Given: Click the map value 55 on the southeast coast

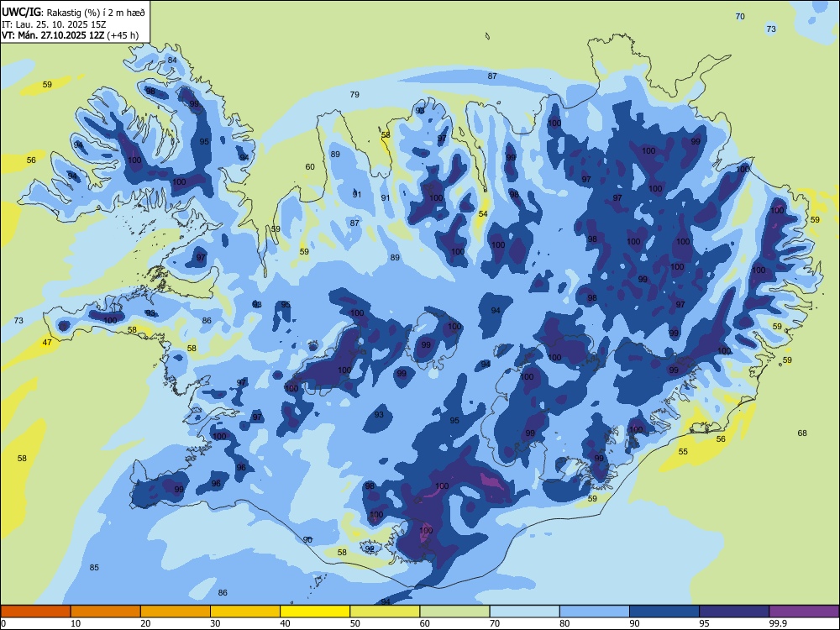Looking at the screenshot, I should pyautogui.click(x=683, y=452).
